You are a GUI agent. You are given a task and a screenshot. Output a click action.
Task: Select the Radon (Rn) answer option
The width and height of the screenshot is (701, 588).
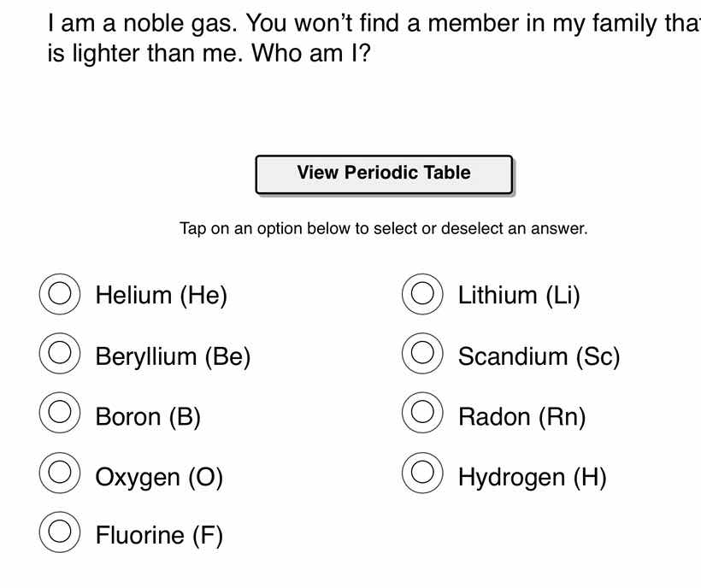[422, 415]
